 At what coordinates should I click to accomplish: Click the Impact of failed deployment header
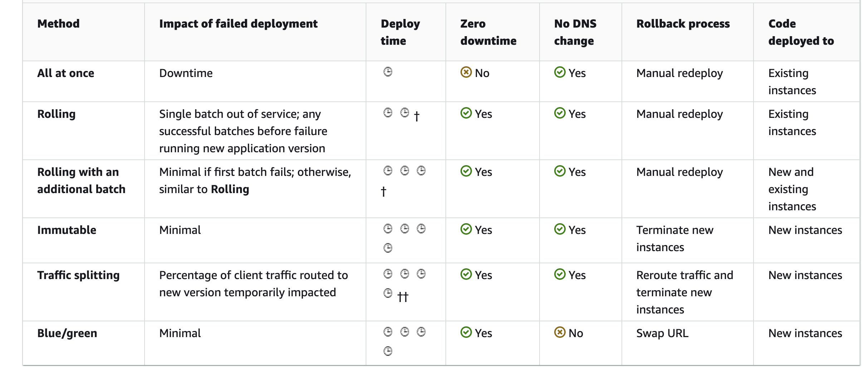[x=238, y=24]
